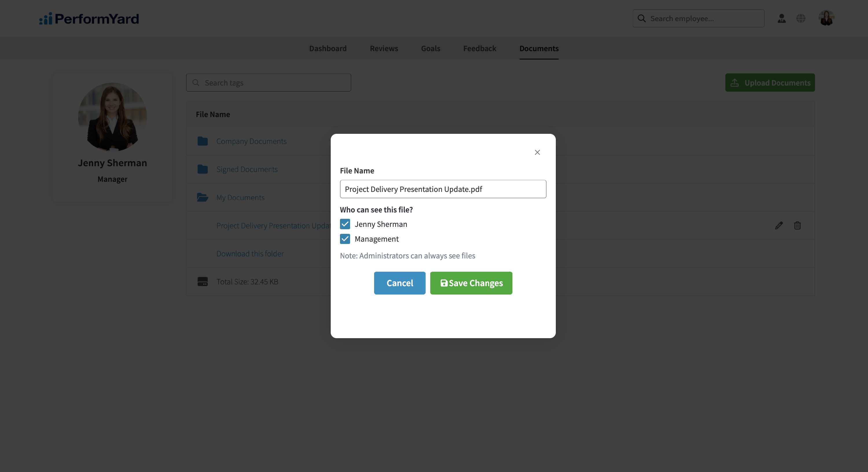Click the Cancel button in the dialog
Viewport: 868px width, 472px height.
click(x=400, y=283)
